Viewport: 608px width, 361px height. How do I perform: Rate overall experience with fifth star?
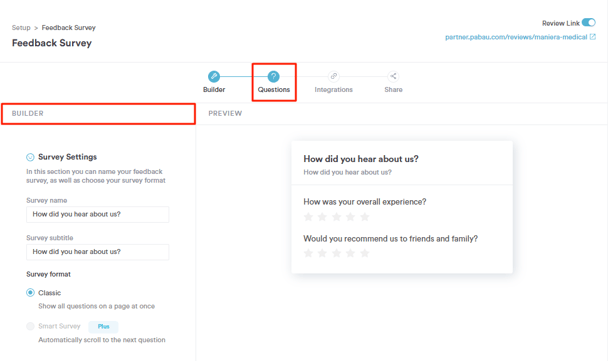pyautogui.click(x=364, y=217)
